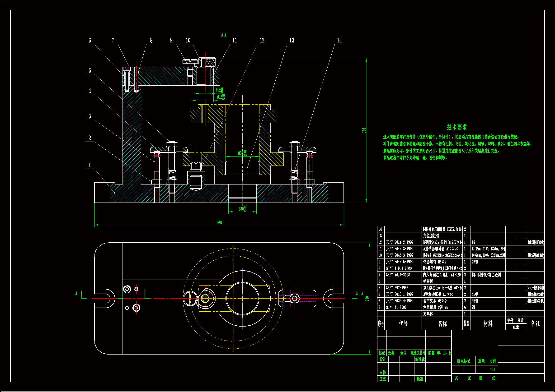Select the 156 height dimension text
The image size is (555, 392).
(x=364, y=130)
